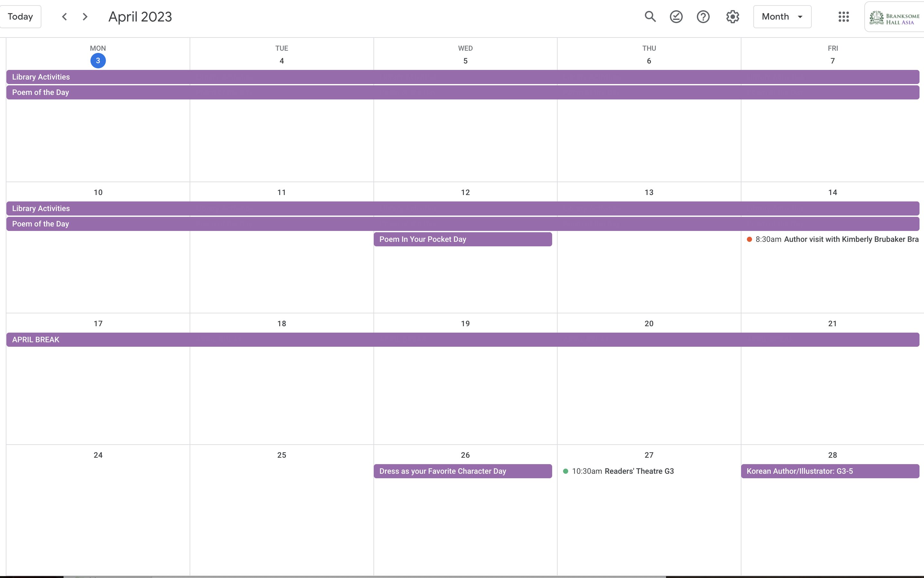Image resolution: width=924 pixels, height=578 pixels.
Task: Open the Dress as your Favorite Character Day event
Action: (462, 471)
